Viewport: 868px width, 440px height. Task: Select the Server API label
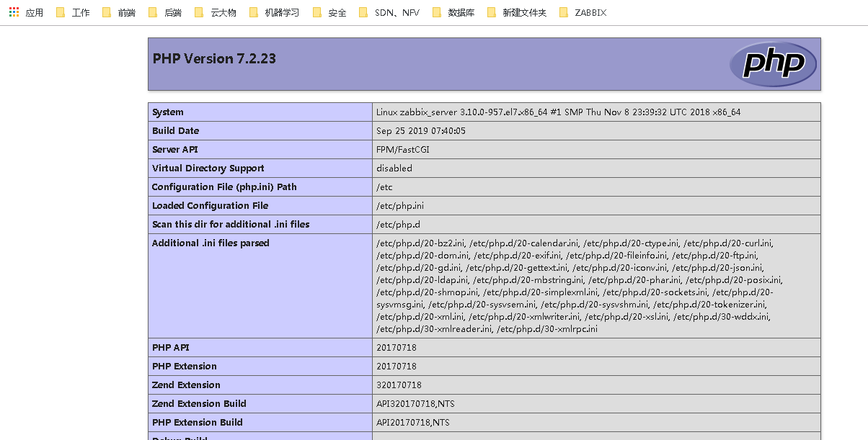[x=174, y=150]
